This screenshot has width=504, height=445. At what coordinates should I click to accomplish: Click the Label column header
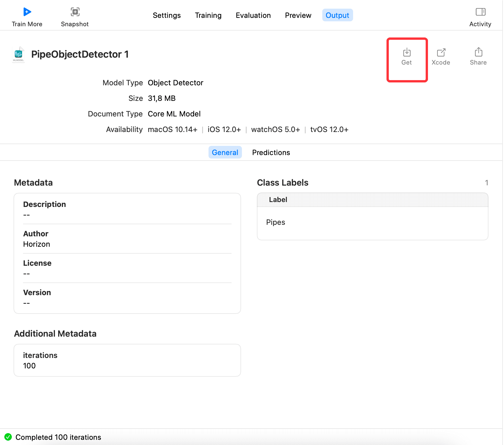tap(372, 200)
